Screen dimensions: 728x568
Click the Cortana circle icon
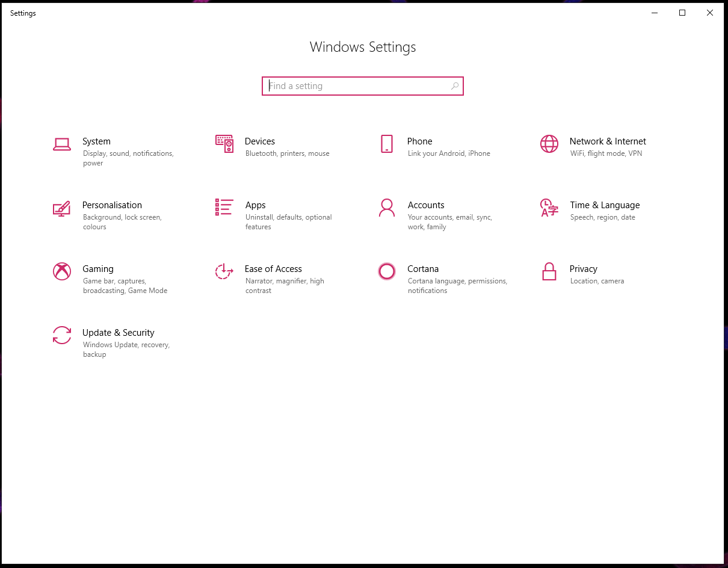387,271
